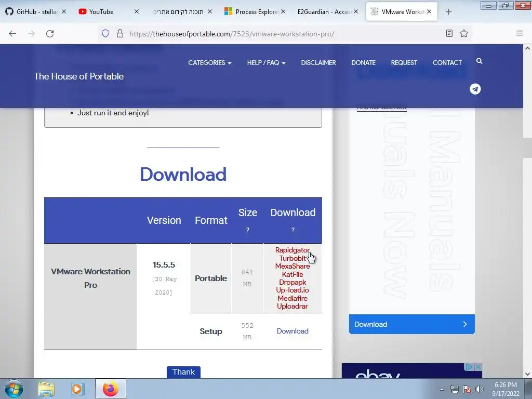Click the taskbar clock showing 6:26 PM

[506, 389]
